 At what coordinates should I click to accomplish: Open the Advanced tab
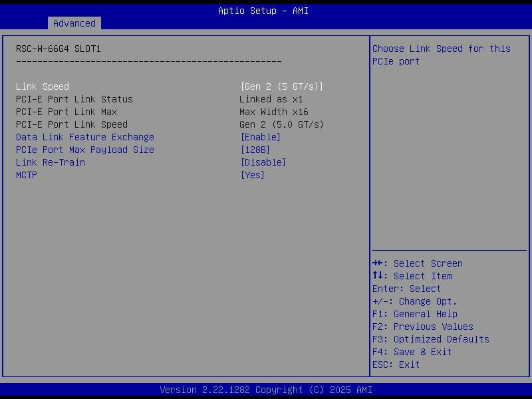pos(74,23)
